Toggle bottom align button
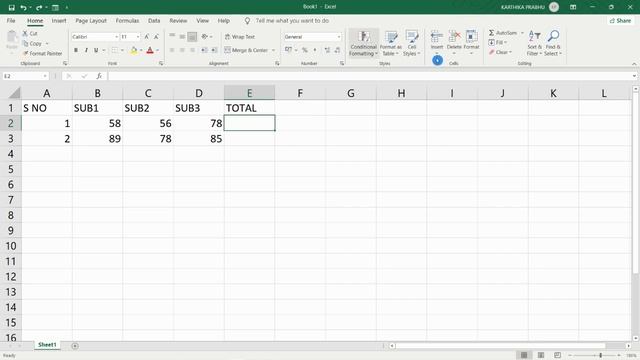640x360 pixels. [x=192, y=37]
